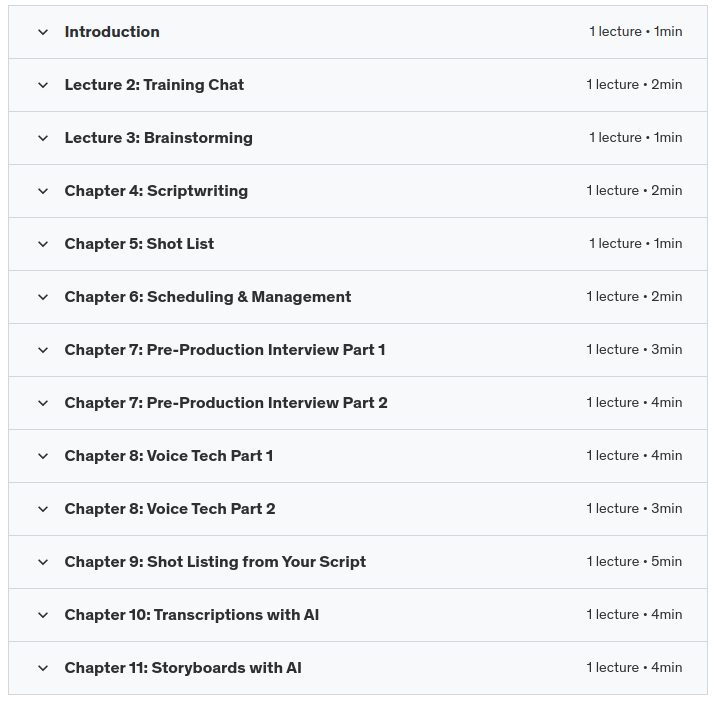Image resolution: width=718 pixels, height=701 pixels.
Task: Expand the Introduction section chevron
Action: 43,32
